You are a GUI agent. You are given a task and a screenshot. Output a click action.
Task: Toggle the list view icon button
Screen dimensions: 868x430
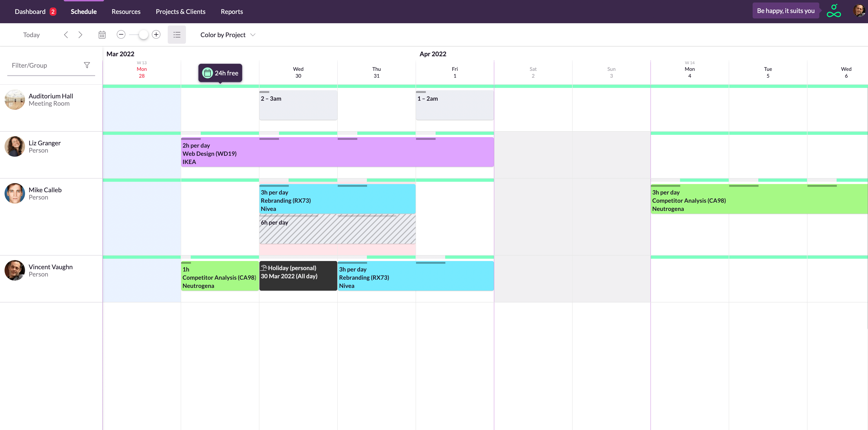click(x=177, y=35)
